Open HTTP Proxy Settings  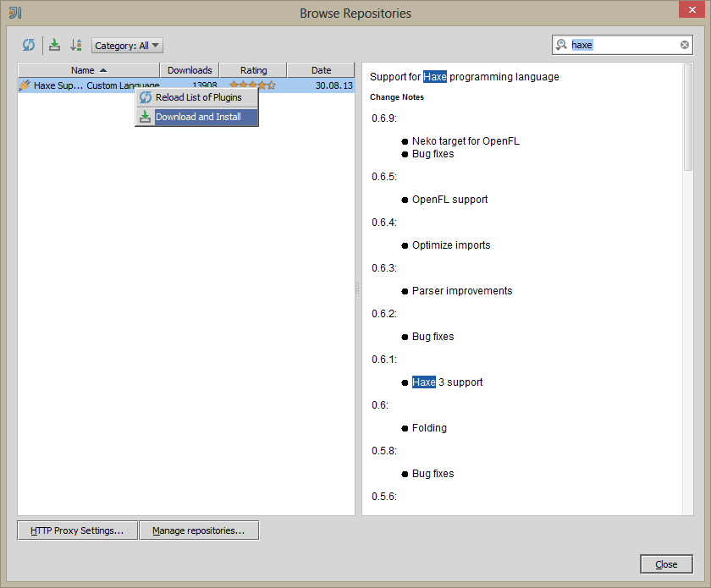click(77, 530)
